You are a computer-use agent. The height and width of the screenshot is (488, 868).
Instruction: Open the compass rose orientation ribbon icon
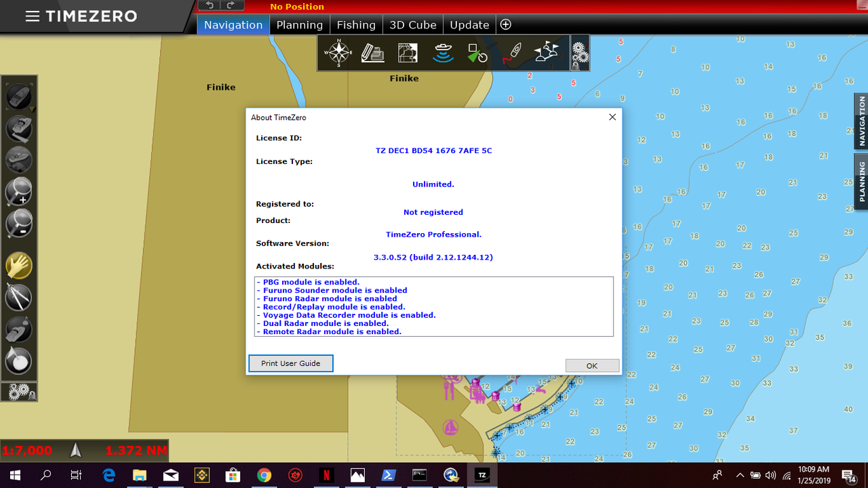338,53
